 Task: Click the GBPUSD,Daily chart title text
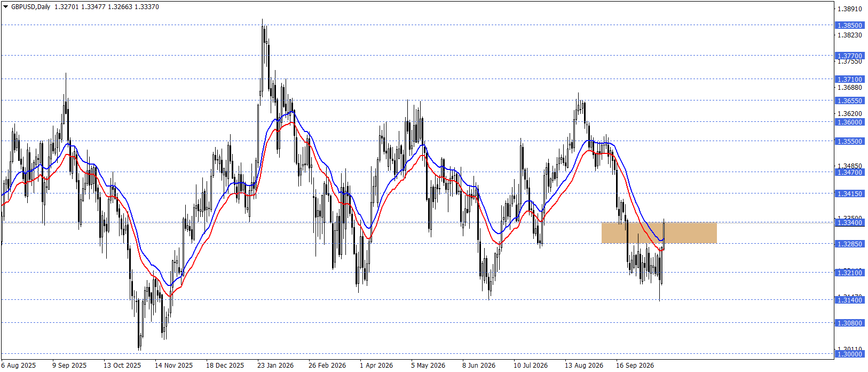tap(31, 7)
